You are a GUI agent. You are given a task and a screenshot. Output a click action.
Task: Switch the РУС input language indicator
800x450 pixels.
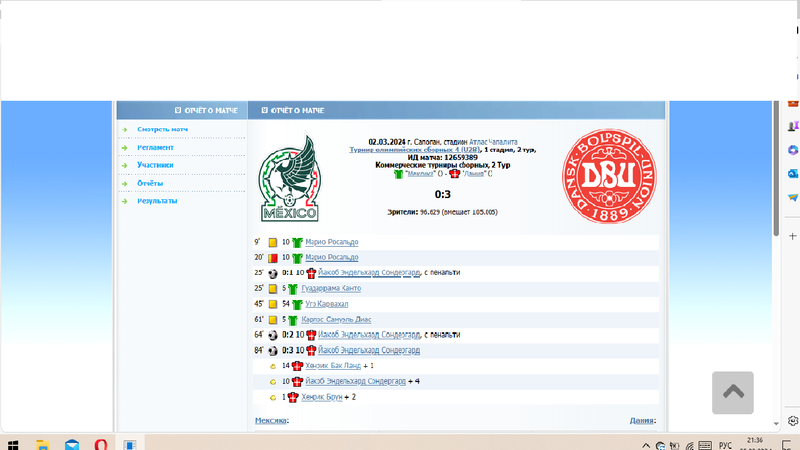[x=725, y=446]
